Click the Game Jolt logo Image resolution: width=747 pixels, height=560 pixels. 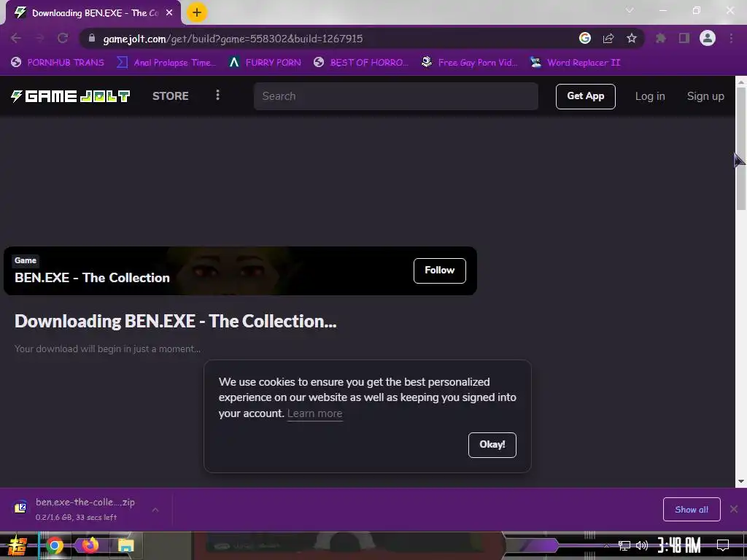(x=71, y=96)
